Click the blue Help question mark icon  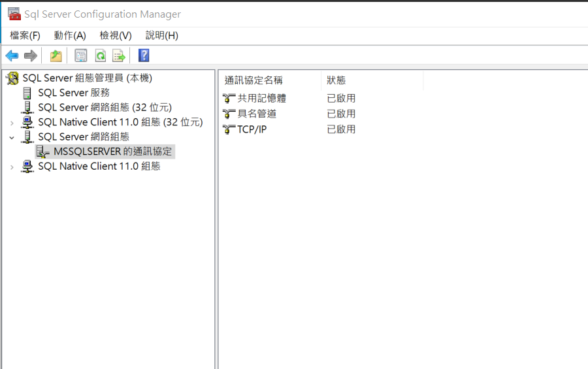[144, 56]
